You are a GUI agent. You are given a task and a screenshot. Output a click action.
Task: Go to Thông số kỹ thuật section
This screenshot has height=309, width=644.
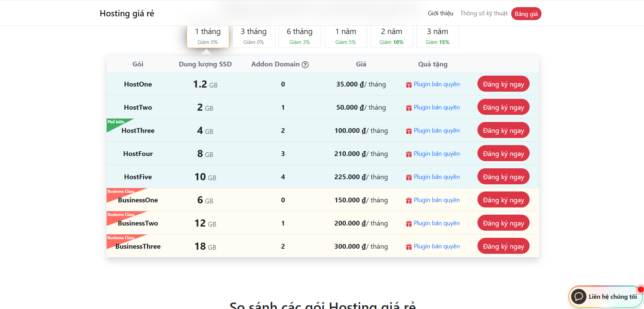point(484,13)
